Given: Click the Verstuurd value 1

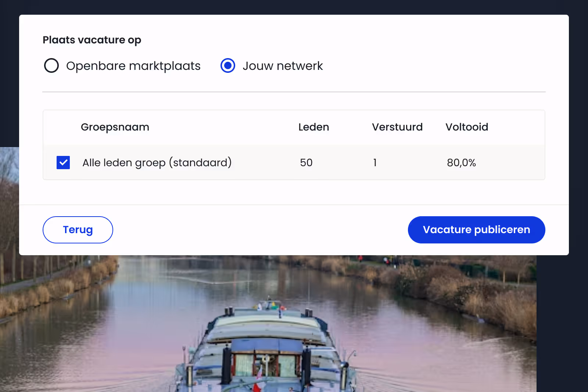Looking at the screenshot, I should 375,163.
